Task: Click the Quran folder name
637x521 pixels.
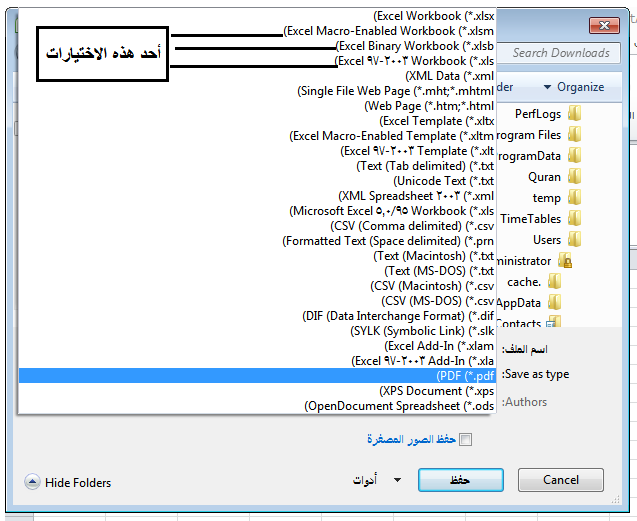Action: pos(544,177)
